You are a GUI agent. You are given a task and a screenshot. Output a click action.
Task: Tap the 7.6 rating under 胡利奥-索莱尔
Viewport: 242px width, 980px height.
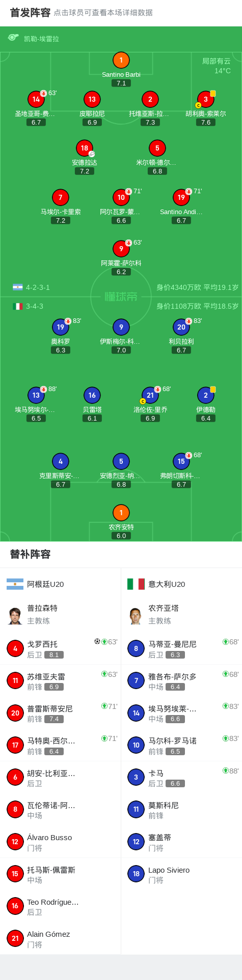(x=206, y=122)
